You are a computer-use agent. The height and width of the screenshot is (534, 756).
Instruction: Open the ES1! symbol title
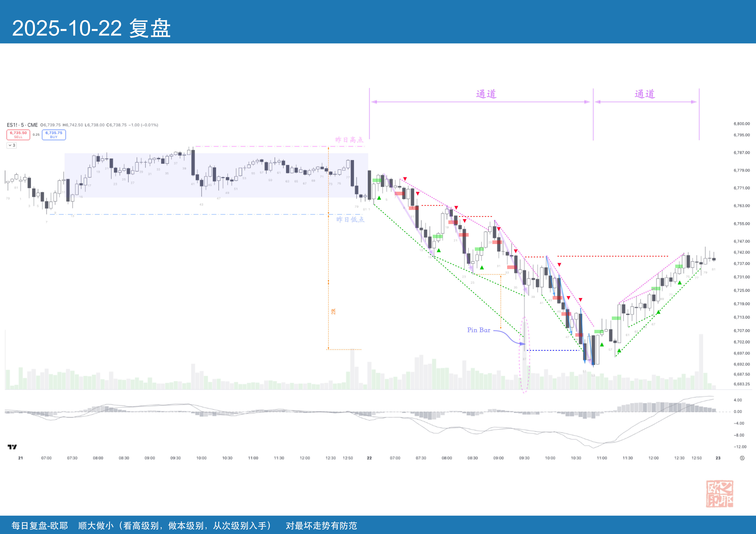12,125
